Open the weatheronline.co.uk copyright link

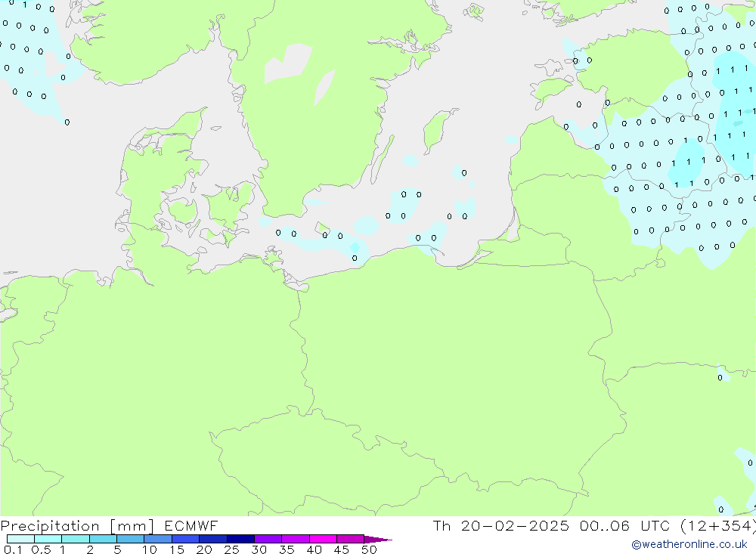689,544
